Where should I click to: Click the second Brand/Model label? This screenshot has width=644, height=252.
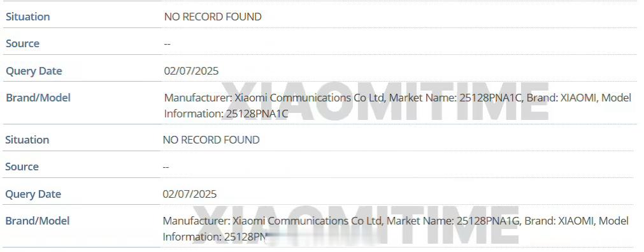(x=38, y=221)
